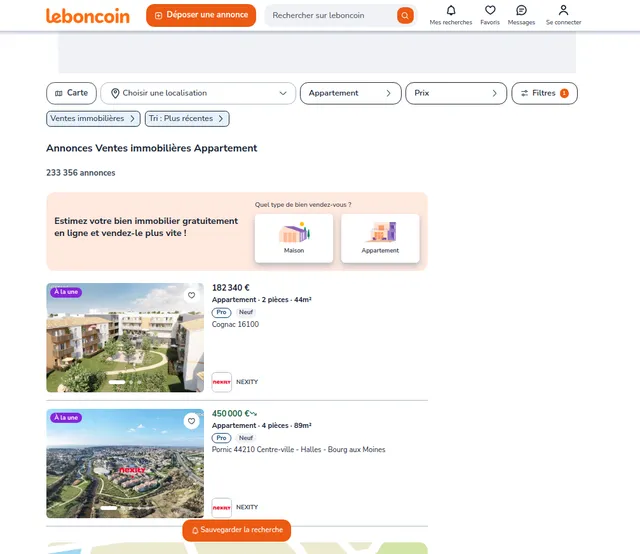Favorite the Pornic 450 000 € listing
Viewport: 640px width, 554px height.
tap(191, 421)
